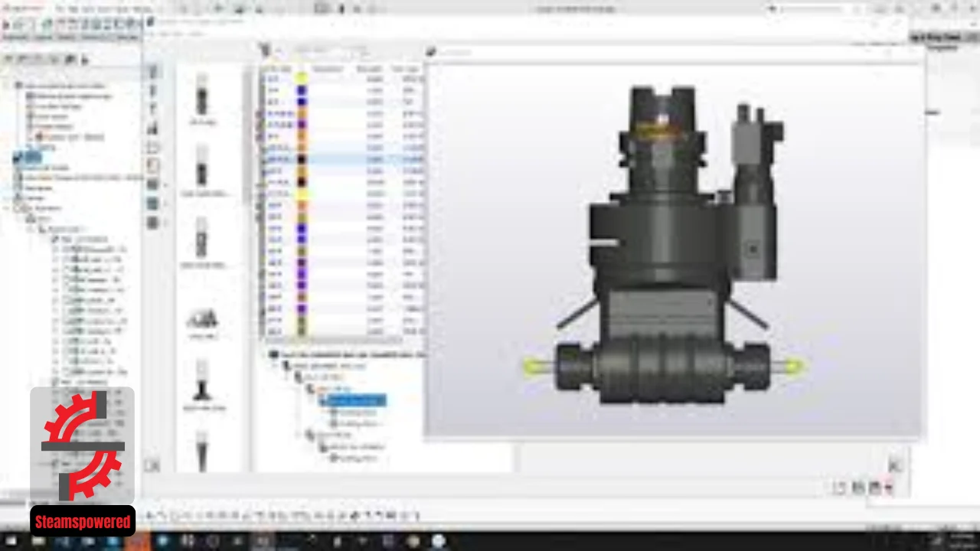The width and height of the screenshot is (980, 551).
Task: Click the play arrow icon in the left panel toolbar
Action: click(84, 60)
